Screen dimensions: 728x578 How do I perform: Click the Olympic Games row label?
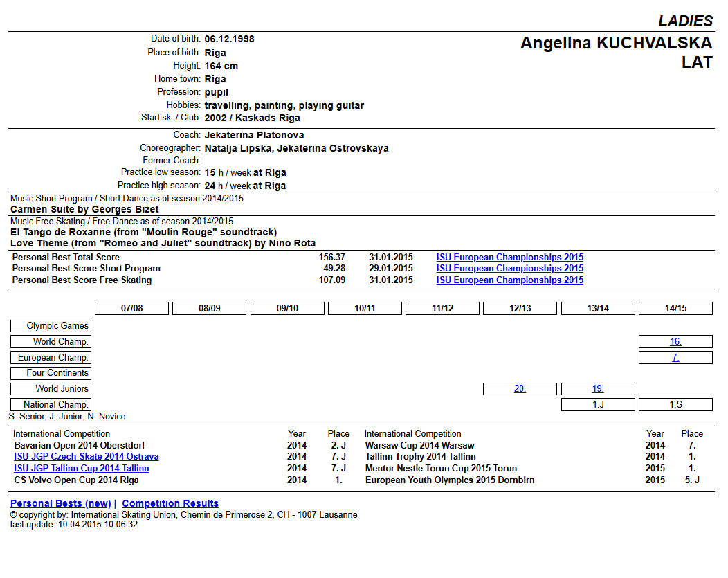51,326
